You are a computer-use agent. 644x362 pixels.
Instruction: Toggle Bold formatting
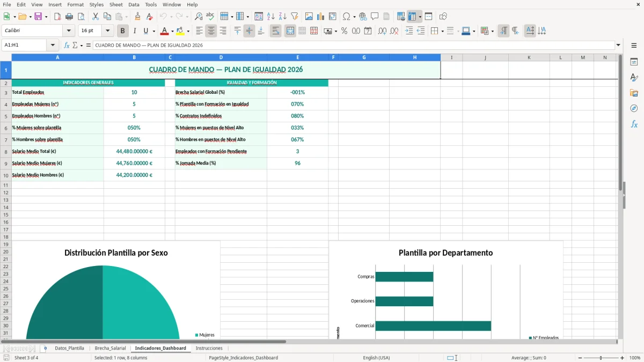pyautogui.click(x=122, y=31)
